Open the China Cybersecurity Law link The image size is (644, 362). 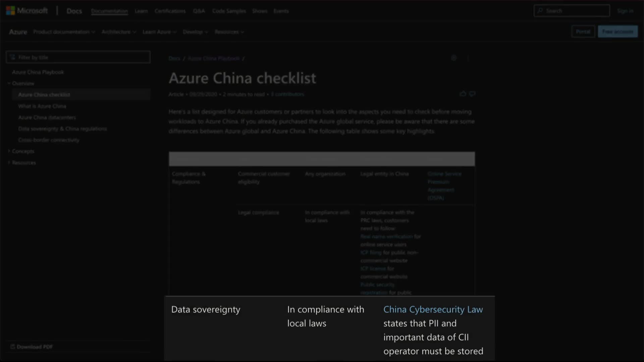coord(433,309)
